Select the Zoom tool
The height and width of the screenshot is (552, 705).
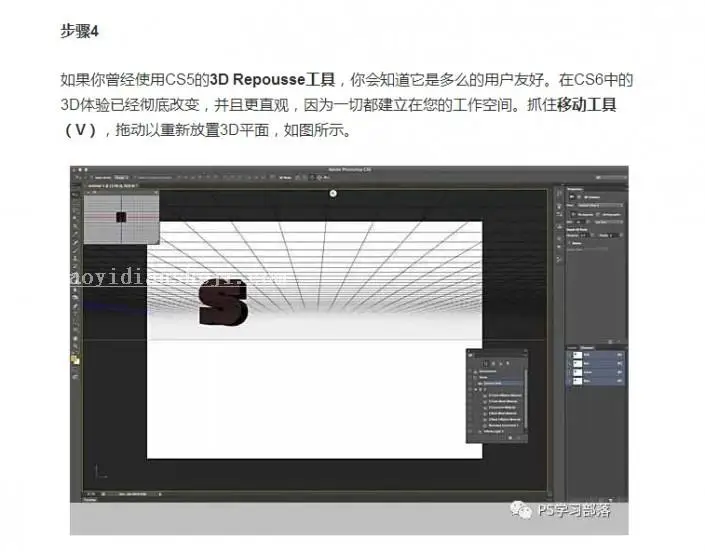[x=75, y=346]
